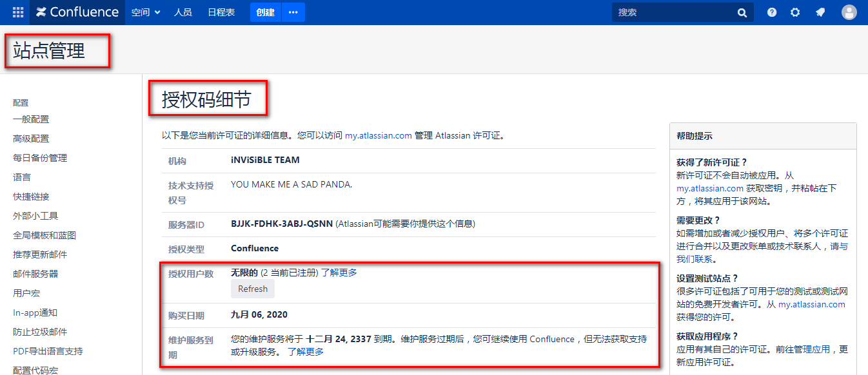Screen dimensions: 868x375
Task: Open my.atlassian.com link under 设置测试站点
Action: point(812,304)
